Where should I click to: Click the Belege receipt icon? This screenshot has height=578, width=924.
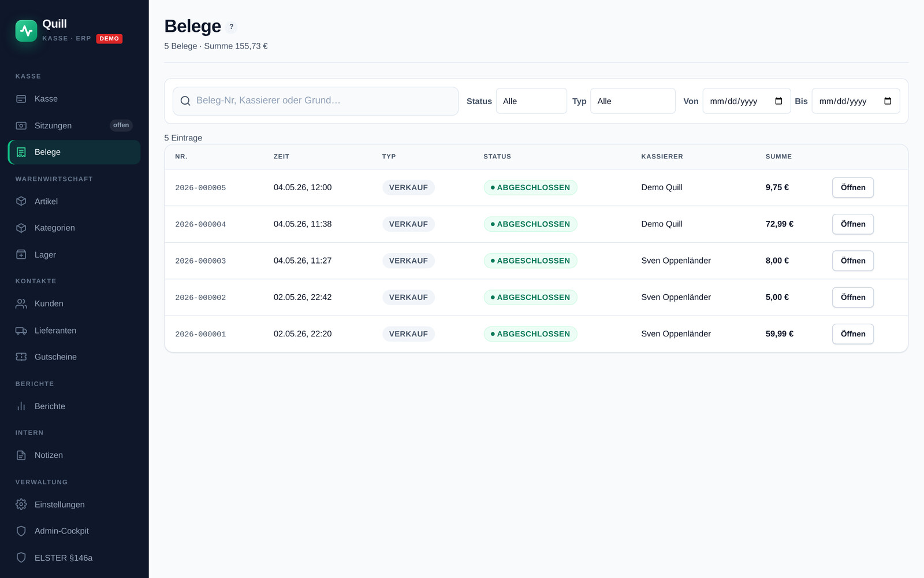(x=21, y=152)
